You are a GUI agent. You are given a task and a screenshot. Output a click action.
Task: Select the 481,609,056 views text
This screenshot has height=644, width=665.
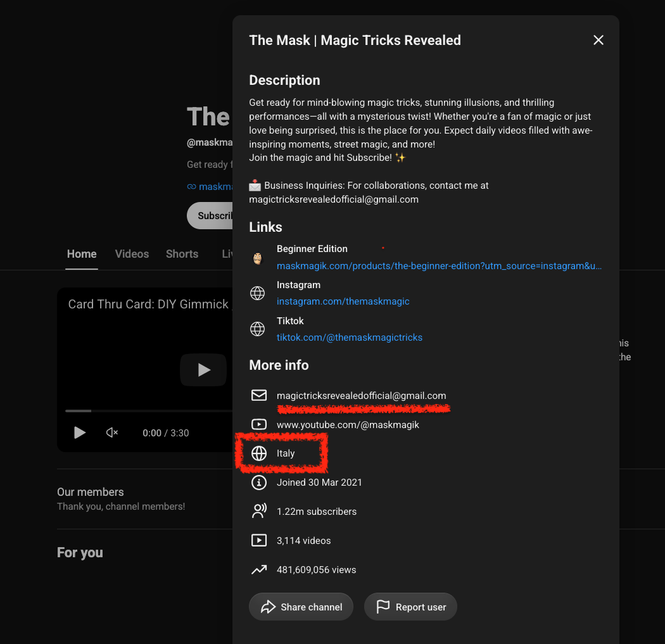[317, 570]
